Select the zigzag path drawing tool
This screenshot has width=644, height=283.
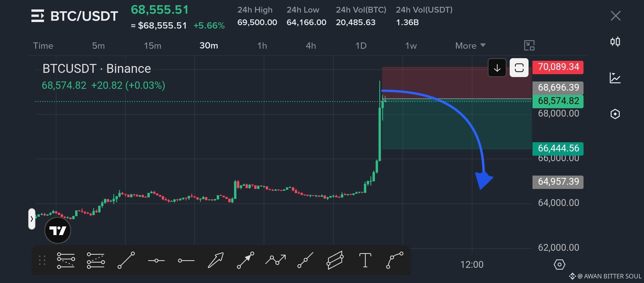click(275, 260)
